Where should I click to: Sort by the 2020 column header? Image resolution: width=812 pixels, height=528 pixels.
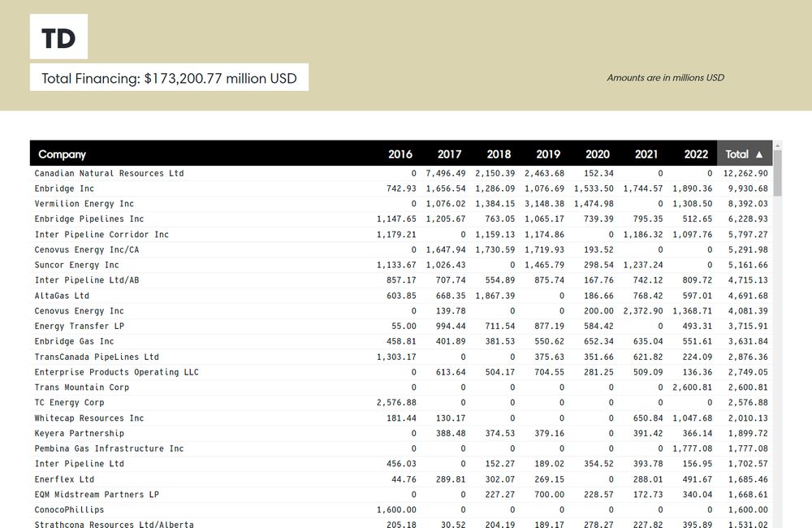click(x=598, y=154)
